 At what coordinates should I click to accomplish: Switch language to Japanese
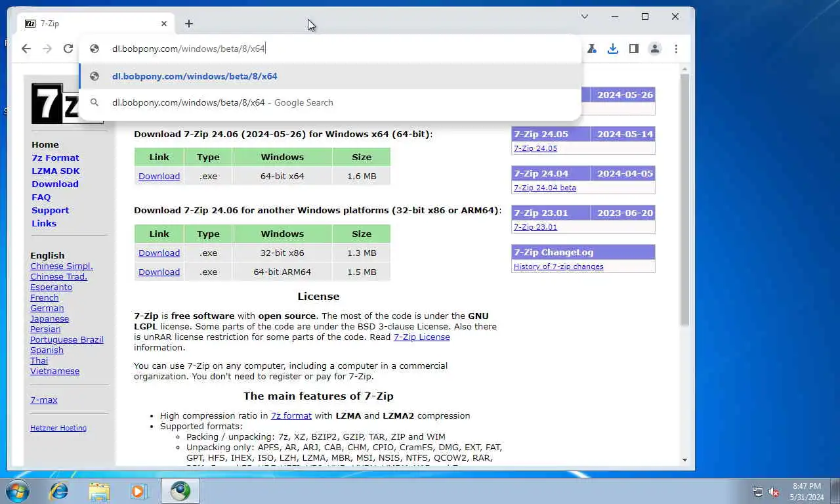tap(49, 318)
